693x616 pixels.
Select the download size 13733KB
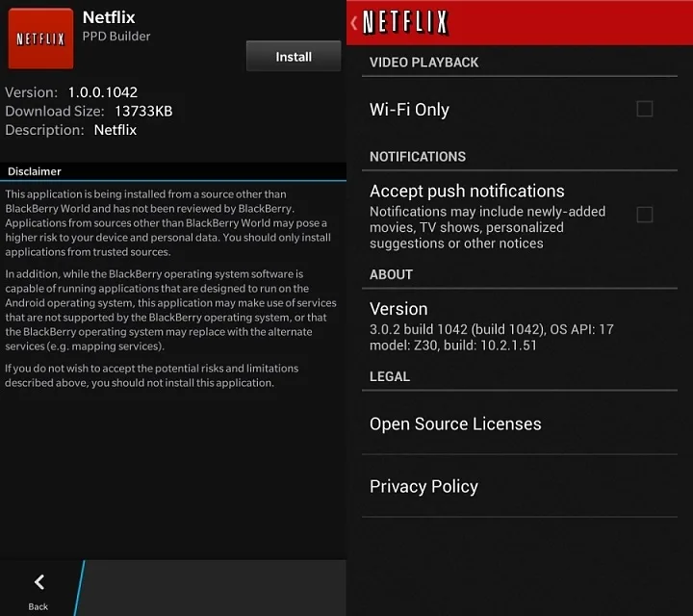tap(143, 112)
